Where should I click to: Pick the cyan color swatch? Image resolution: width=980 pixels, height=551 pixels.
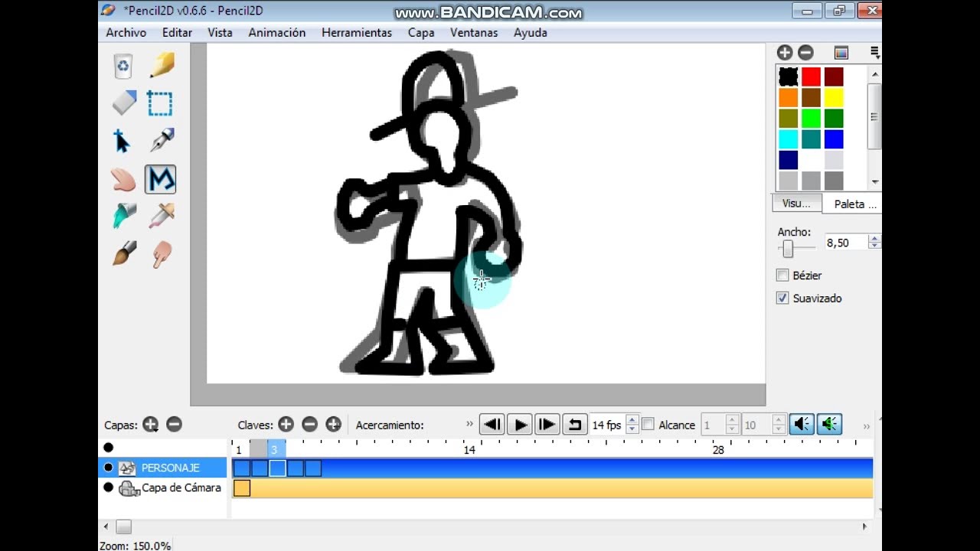tap(788, 139)
